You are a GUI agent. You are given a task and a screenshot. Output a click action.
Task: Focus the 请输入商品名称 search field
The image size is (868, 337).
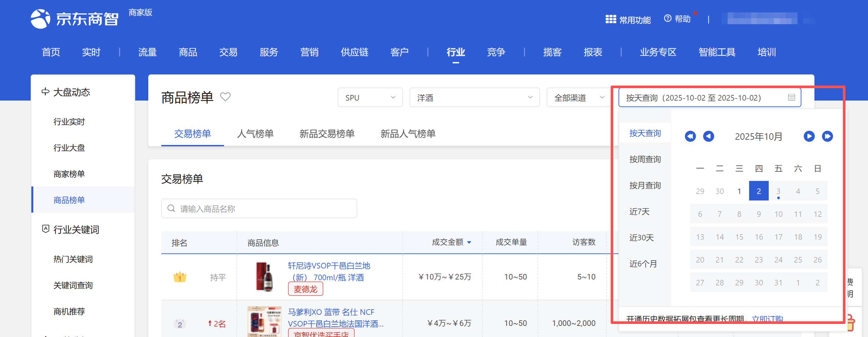[259, 208]
